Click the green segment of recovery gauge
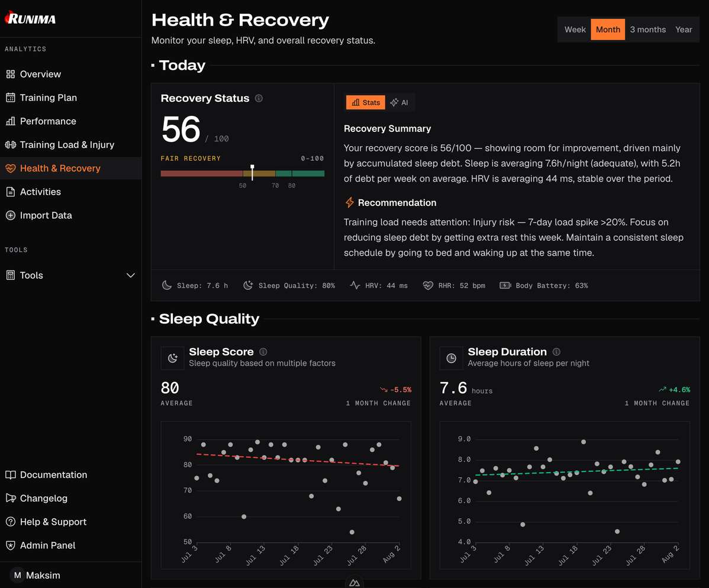709x588 pixels. [x=300, y=173]
